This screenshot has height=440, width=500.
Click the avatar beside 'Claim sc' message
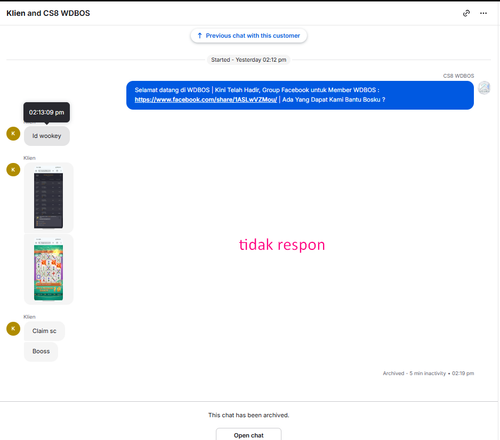13,329
